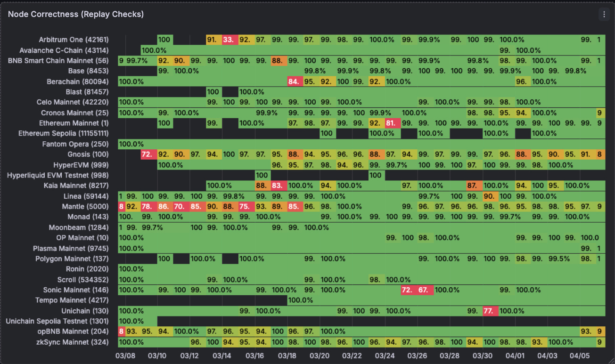Select the Sonic Mainnet (146) label
Image resolution: width=615 pixels, height=364 pixels.
(x=76, y=290)
